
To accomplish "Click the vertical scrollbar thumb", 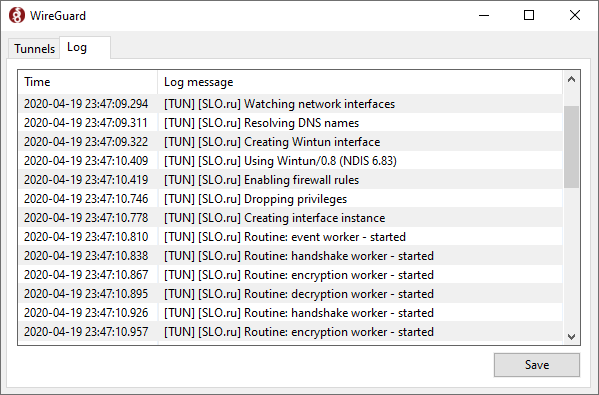I will (x=571, y=147).
